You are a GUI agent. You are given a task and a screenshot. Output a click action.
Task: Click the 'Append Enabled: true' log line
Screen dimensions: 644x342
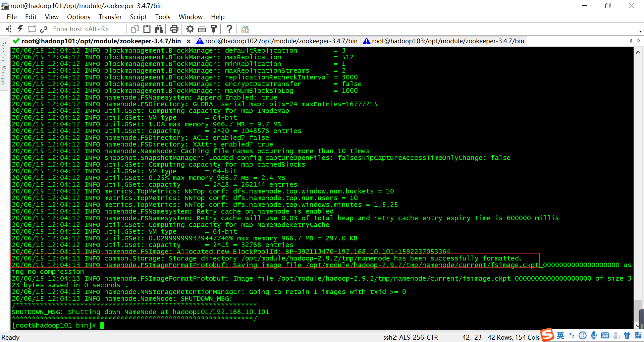coord(145,97)
